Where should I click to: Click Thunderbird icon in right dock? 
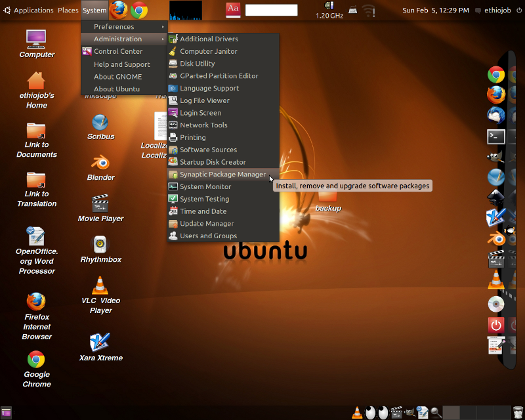[x=496, y=115]
